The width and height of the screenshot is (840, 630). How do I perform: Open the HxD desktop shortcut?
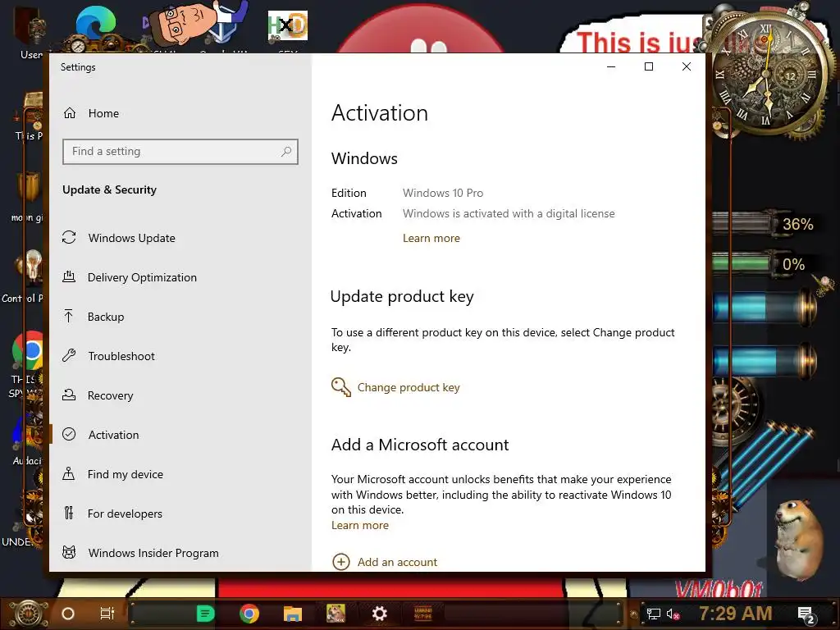point(288,27)
